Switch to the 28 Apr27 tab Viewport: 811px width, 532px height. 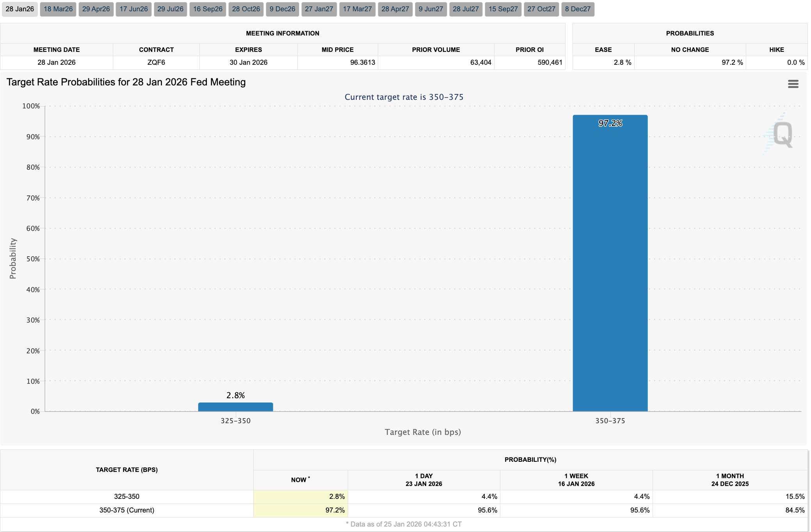(395, 9)
